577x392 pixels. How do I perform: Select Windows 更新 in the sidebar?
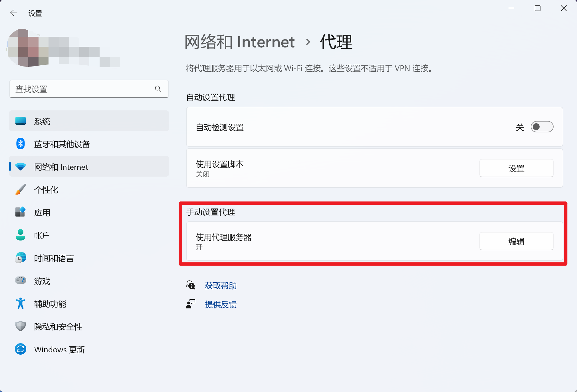[x=89, y=349]
